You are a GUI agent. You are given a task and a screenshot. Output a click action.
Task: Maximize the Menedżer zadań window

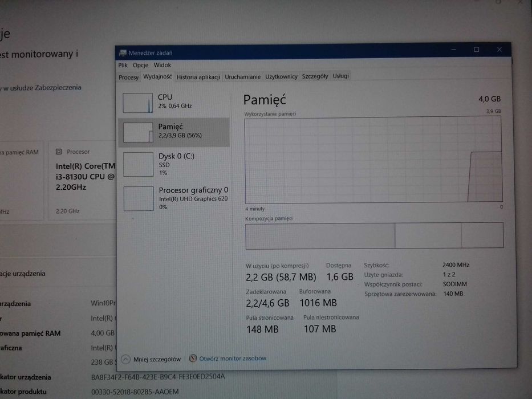pos(476,50)
